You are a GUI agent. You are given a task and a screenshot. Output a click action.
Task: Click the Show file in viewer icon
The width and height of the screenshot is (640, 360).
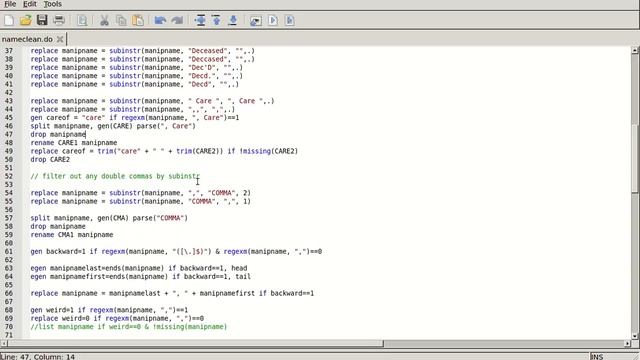256,20
